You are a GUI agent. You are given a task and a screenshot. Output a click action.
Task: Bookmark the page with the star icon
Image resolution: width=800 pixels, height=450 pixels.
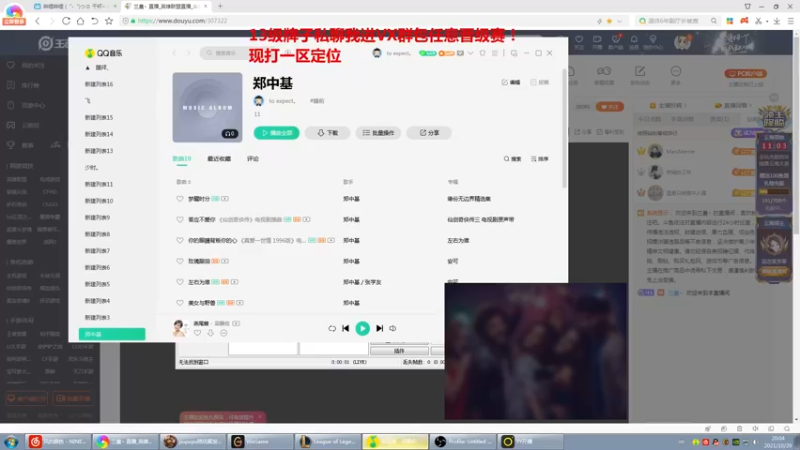click(109, 21)
